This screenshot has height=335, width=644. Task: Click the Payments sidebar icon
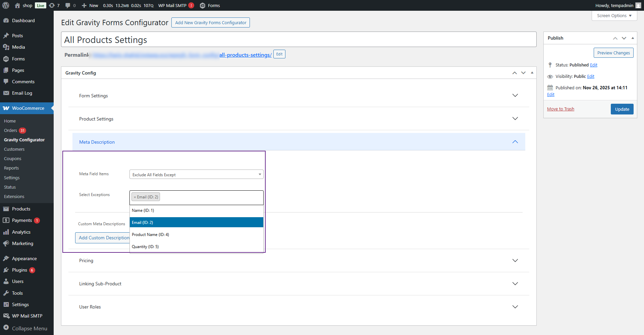[x=6, y=220]
